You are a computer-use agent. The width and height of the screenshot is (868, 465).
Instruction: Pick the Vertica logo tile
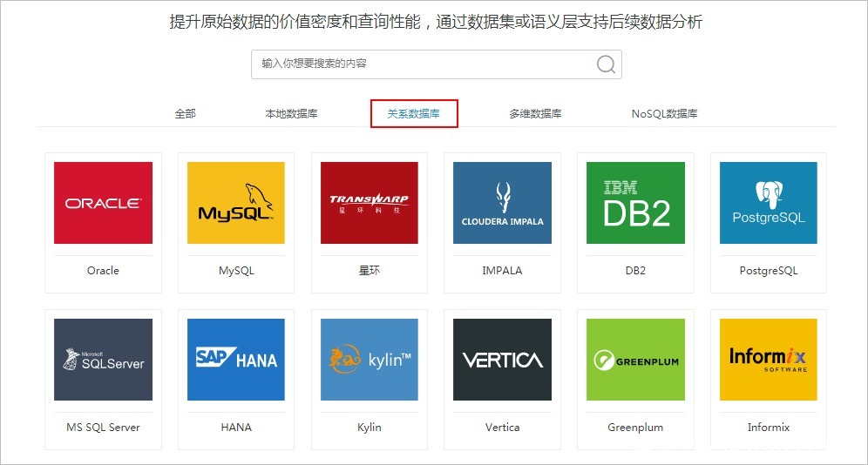point(502,360)
